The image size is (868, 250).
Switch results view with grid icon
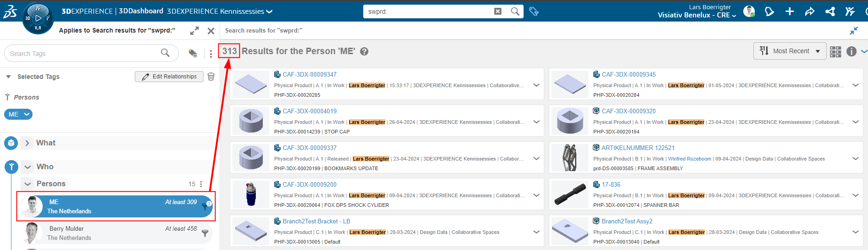(x=835, y=51)
